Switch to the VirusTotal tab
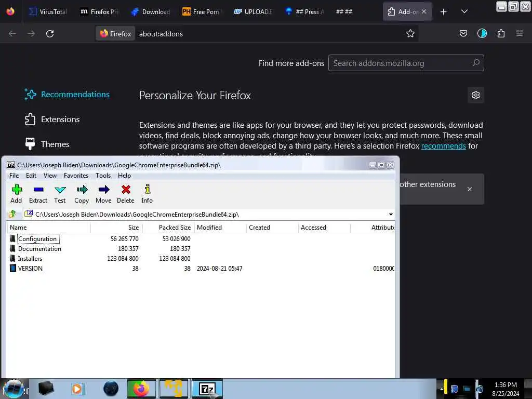The height and width of the screenshot is (399, 532). (48, 12)
